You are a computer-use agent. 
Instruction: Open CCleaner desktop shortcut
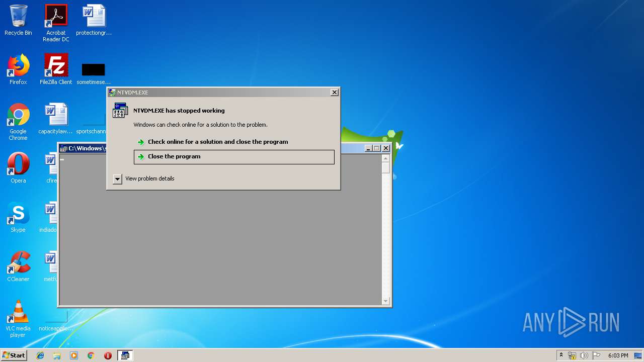18,266
